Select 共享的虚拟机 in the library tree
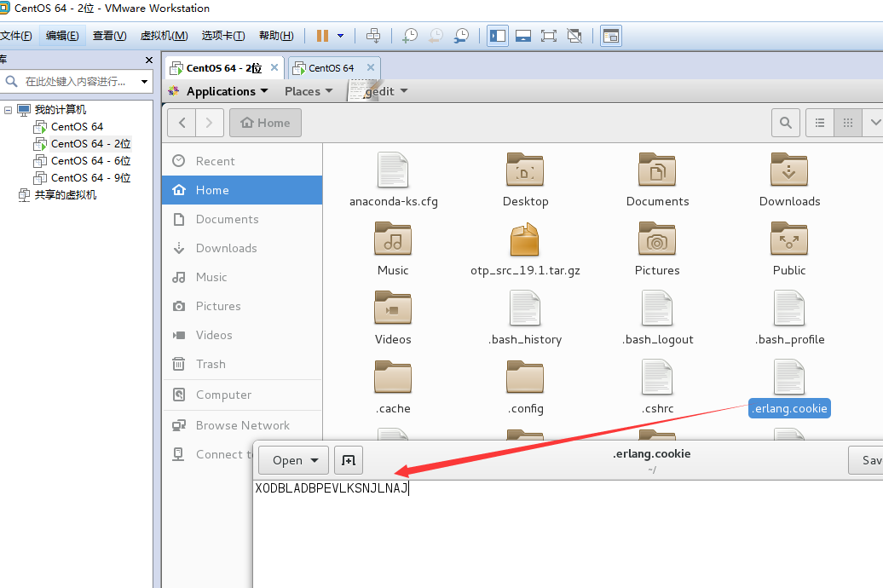Viewport: 883px width, 588px height. coord(57,195)
